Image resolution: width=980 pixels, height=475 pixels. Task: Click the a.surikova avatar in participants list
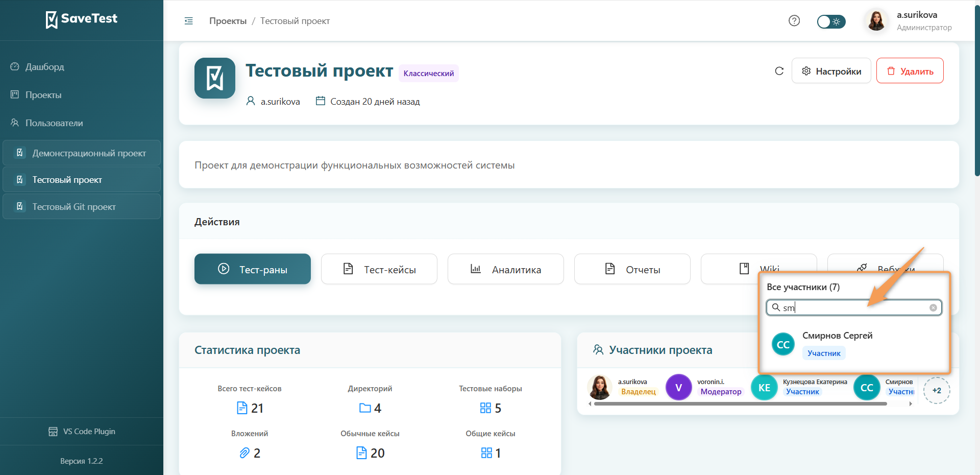point(600,387)
